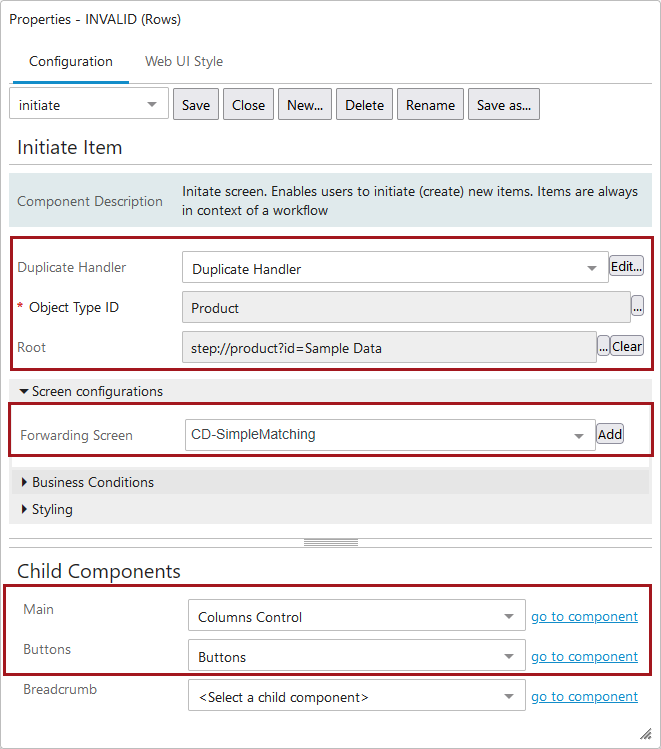The image size is (661, 749).
Task: Open the Duplicate Handler dropdown
Action: [x=395, y=268]
